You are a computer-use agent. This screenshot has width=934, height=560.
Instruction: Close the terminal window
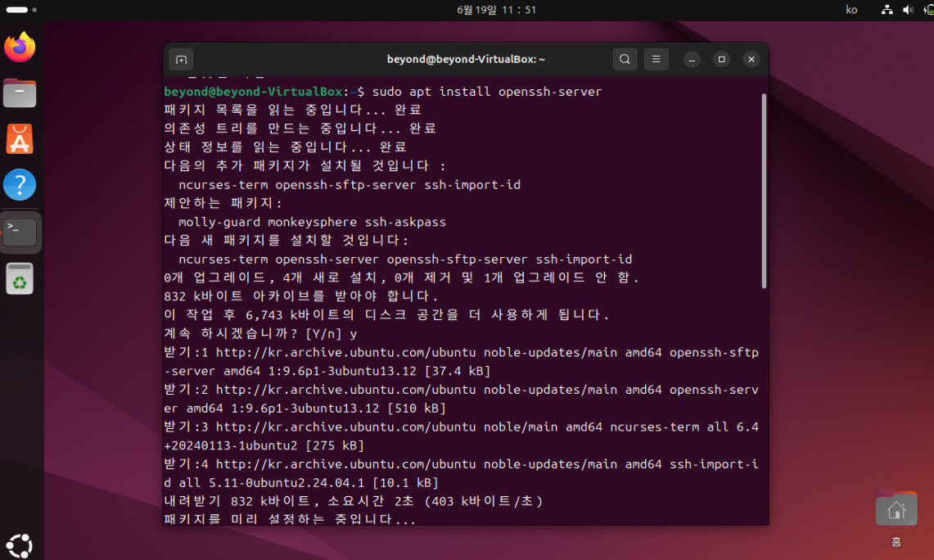pos(751,60)
